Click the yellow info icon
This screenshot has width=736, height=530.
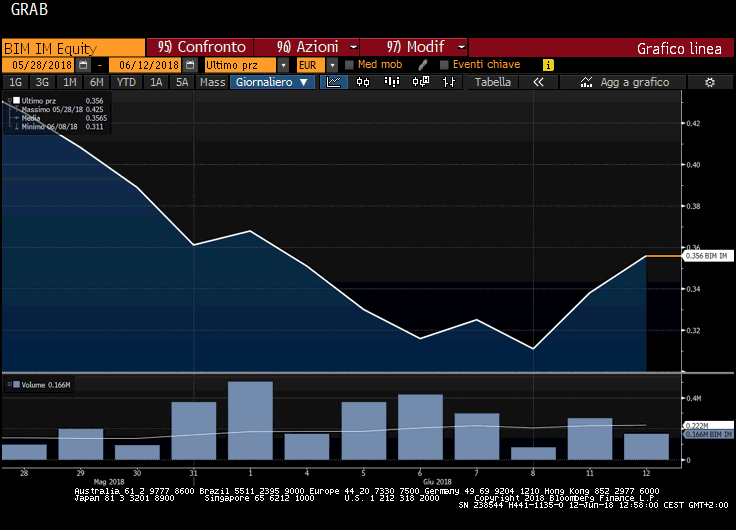pos(547,65)
